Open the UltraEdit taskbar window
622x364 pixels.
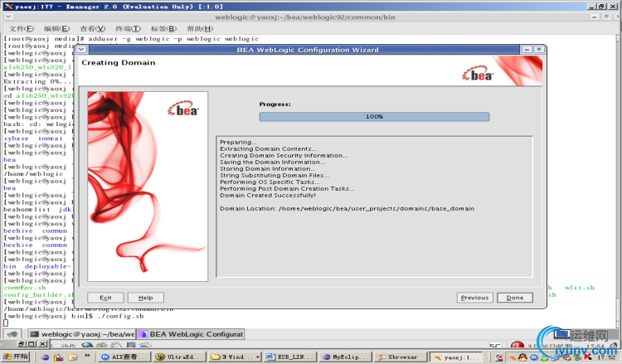click(179, 357)
